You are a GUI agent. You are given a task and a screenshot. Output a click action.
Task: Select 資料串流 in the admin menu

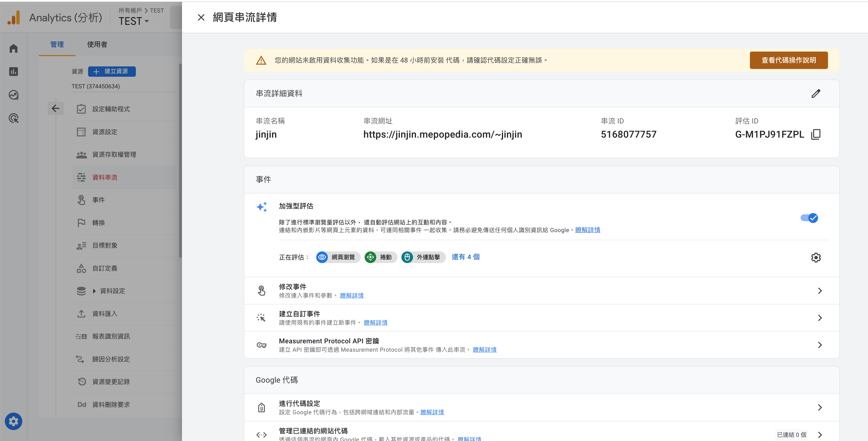click(x=105, y=177)
